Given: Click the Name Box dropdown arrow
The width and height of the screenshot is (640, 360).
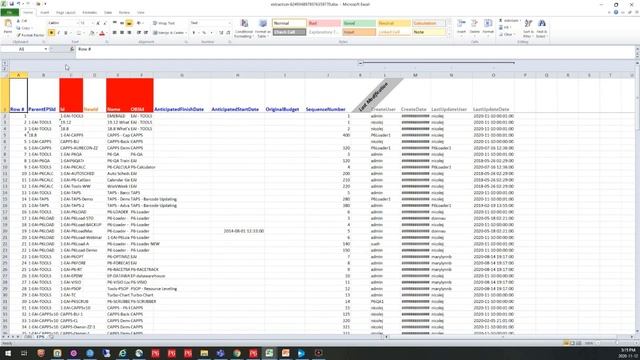Looking at the screenshot, I should 46,49.
